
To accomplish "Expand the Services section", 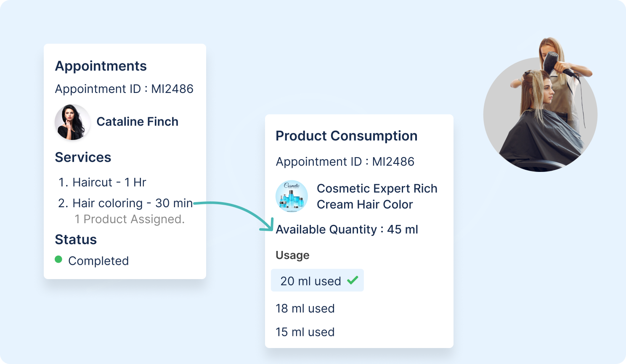I will 83,157.
